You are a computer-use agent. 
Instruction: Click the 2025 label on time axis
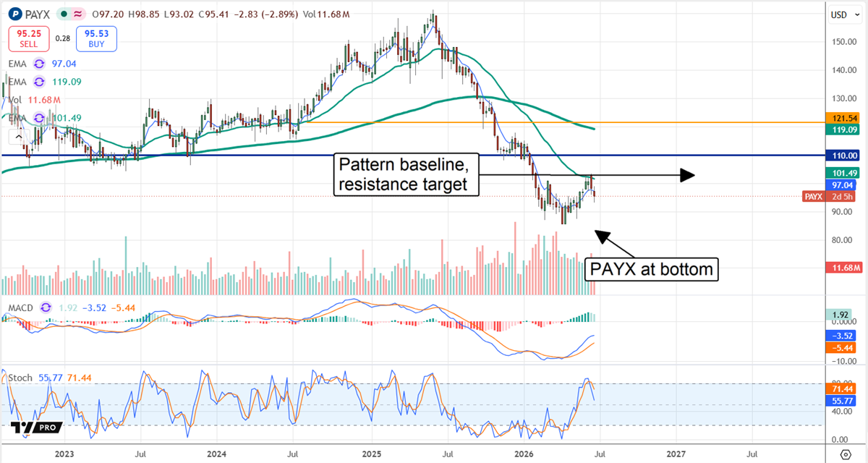click(370, 454)
